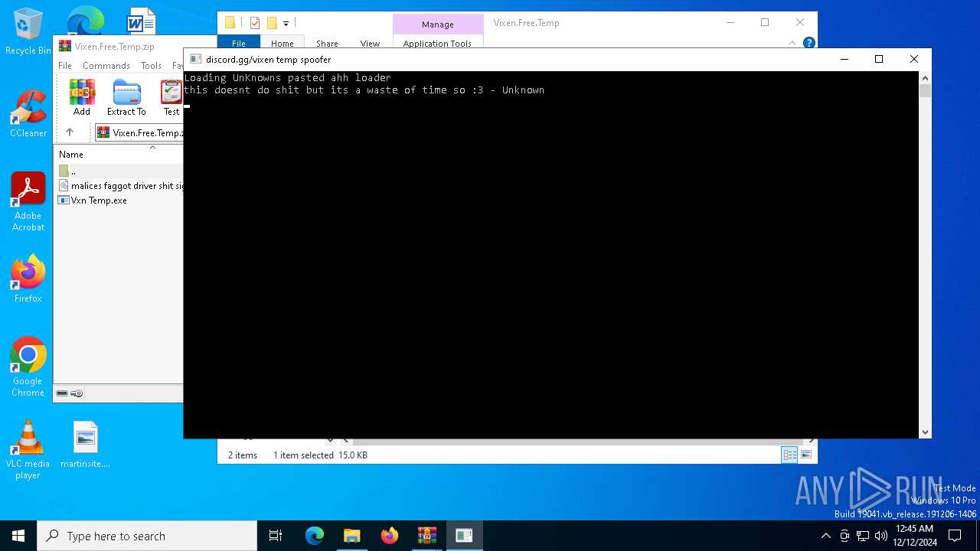Viewport: 980px width, 551px height.
Task: Open Task View from the taskbar
Action: pos(276,536)
